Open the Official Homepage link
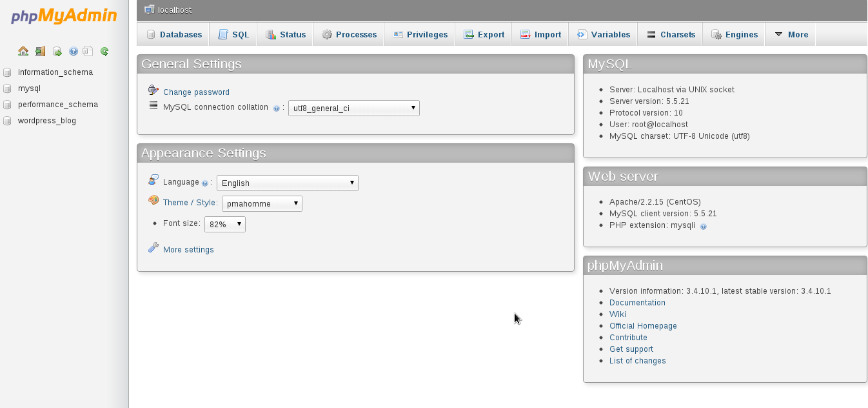The height and width of the screenshot is (408, 868). (x=643, y=326)
